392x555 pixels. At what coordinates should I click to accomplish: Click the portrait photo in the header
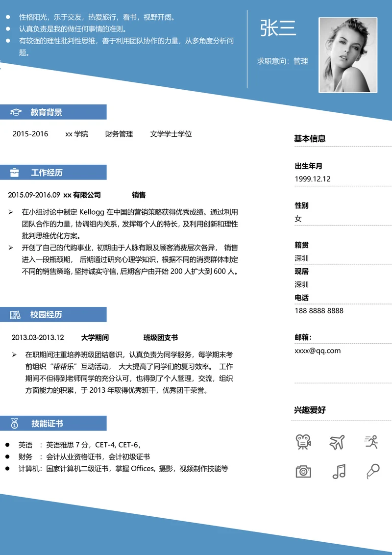coord(348,55)
